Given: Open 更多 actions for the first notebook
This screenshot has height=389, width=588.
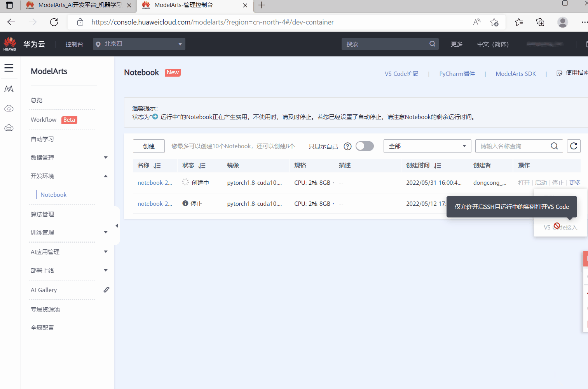Looking at the screenshot, I should point(575,183).
